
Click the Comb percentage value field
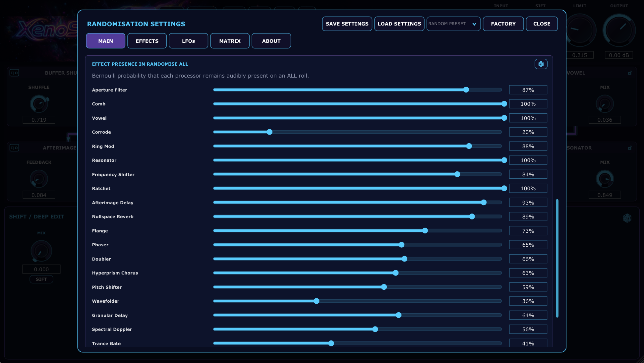click(528, 104)
